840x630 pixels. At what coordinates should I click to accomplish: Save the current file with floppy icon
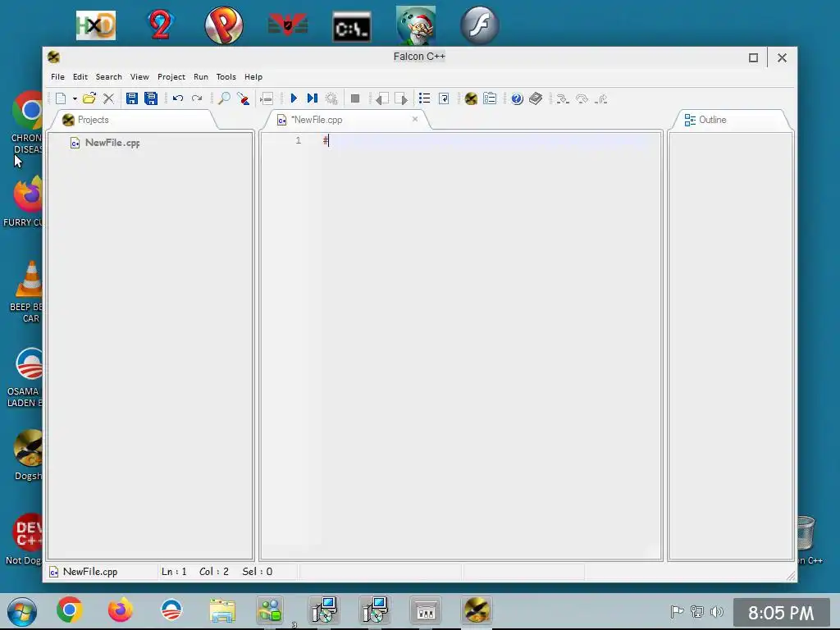(x=132, y=98)
